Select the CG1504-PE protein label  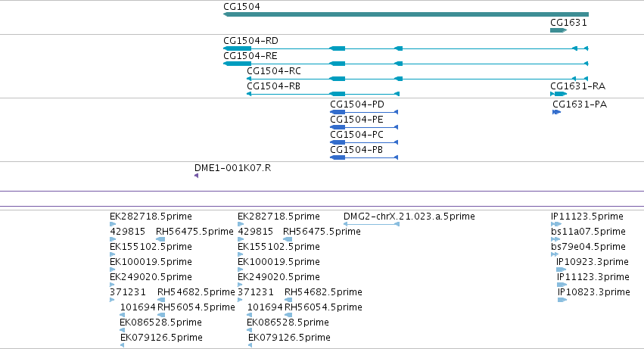(x=356, y=120)
